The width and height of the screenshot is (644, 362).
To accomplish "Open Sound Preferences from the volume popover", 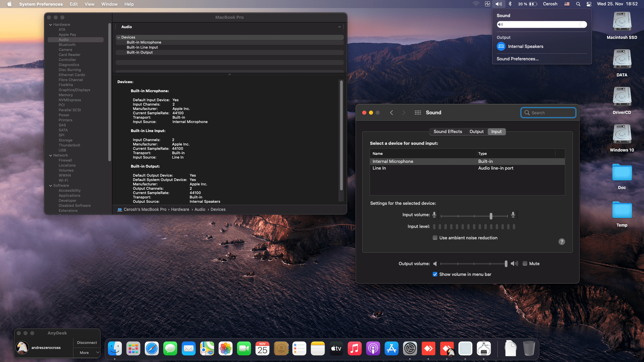I will coord(518,59).
